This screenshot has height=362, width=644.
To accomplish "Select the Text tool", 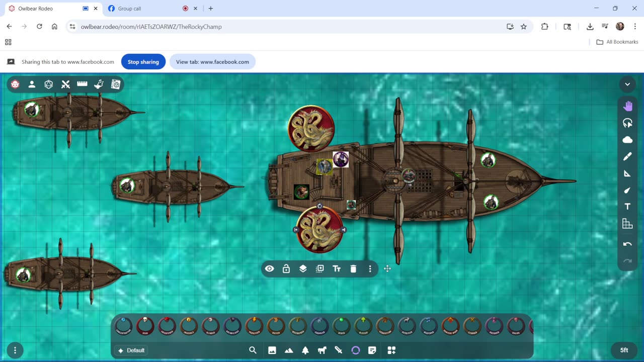I will pos(627,207).
